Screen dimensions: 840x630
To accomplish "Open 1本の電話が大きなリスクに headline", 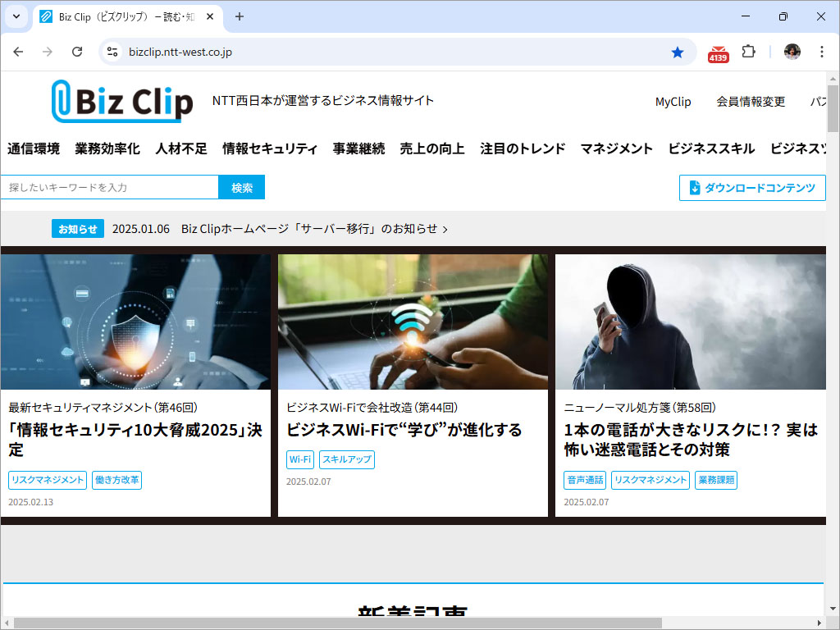I will click(x=691, y=440).
